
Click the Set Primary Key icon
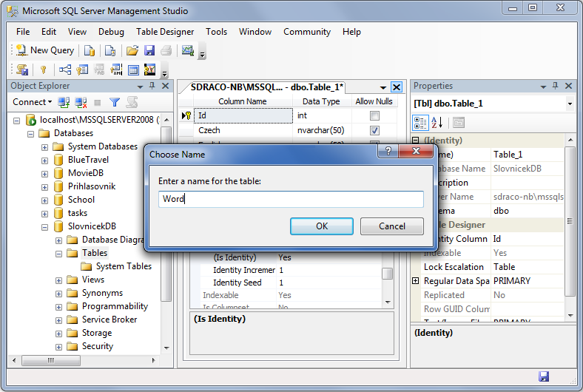[43, 70]
